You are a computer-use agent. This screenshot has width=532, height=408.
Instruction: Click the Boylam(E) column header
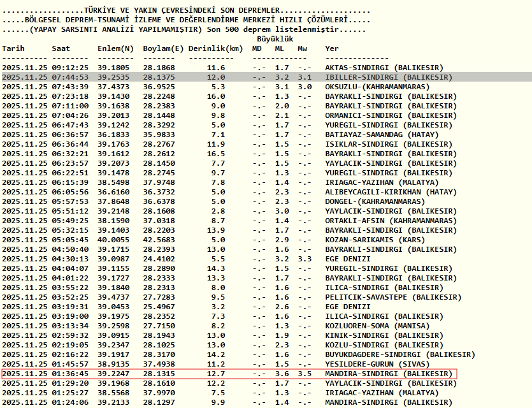click(x=164, y=48)
